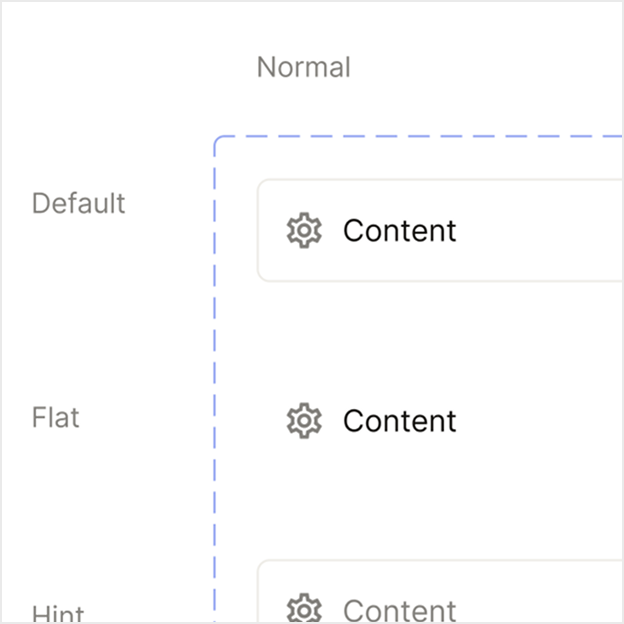This screenshot has height=624, width=624.
Task: Click the gear icon in the Flat row
Action: point(303,421)
